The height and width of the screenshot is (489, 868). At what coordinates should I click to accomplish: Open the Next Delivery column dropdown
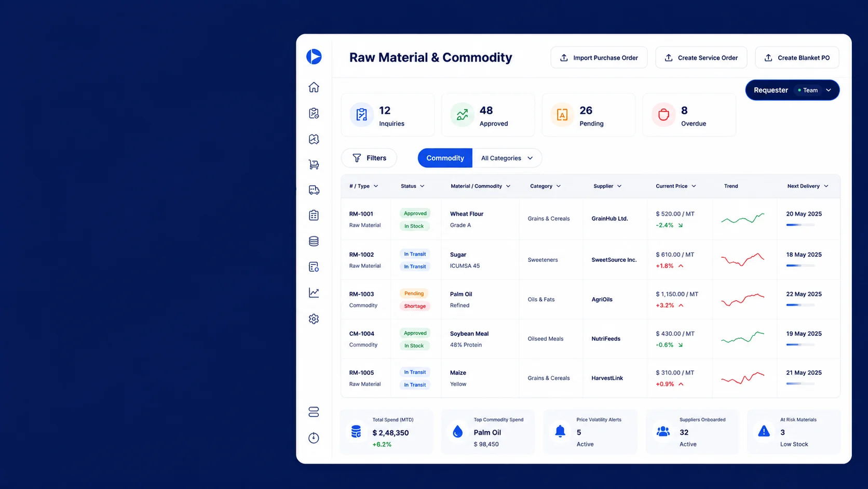[x=808, y=186]
